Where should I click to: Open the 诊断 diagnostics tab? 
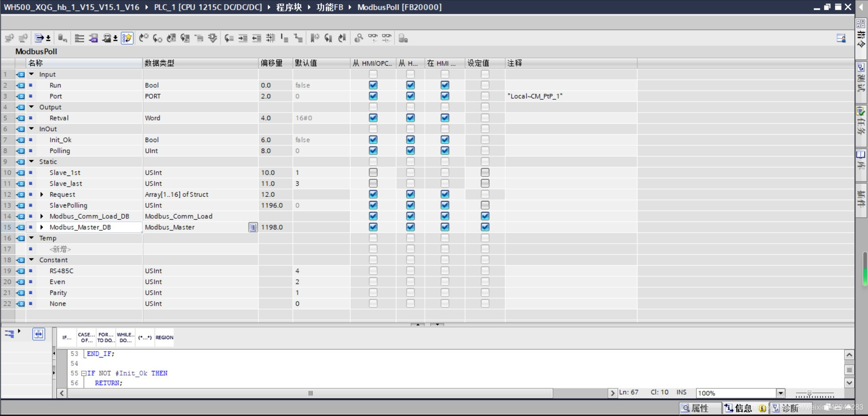click(790, 408)
